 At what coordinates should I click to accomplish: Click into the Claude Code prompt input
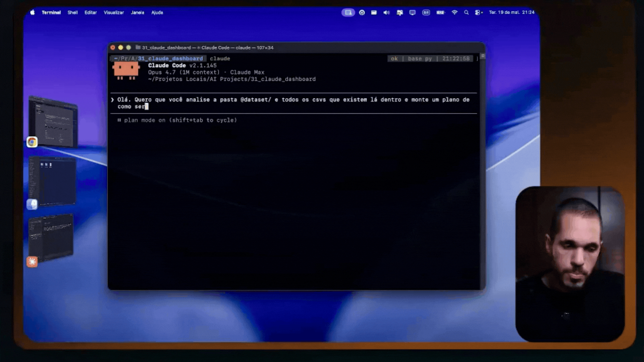(293, 103)
